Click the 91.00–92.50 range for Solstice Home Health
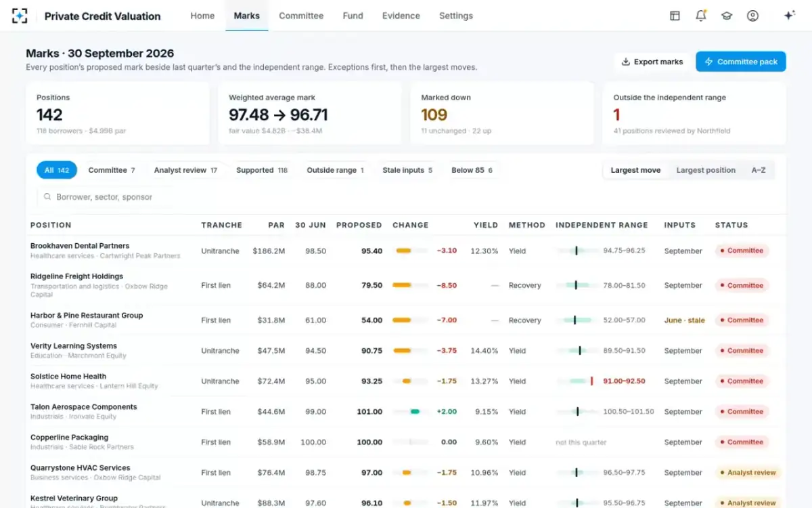The image size is (812, 508). click(625, 381)
